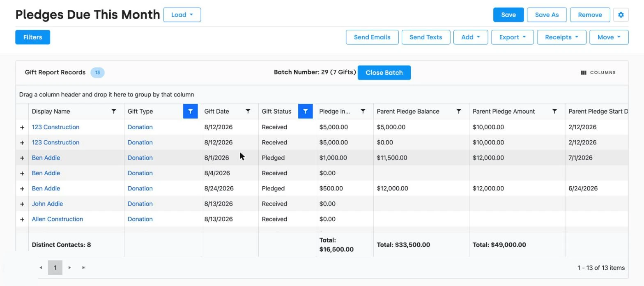Click the Save As button
Screen dimensions: 644x286
coord(547,15)
